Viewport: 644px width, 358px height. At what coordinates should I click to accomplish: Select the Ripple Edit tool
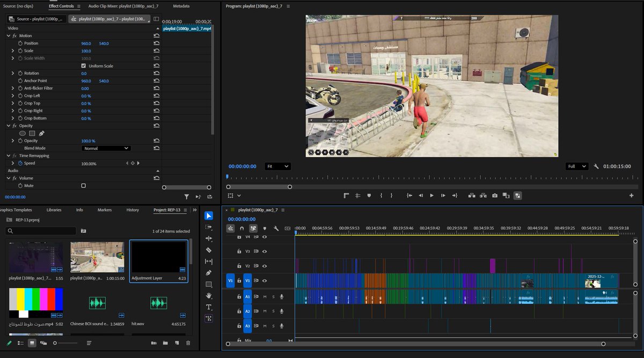(x=209, y=238)
